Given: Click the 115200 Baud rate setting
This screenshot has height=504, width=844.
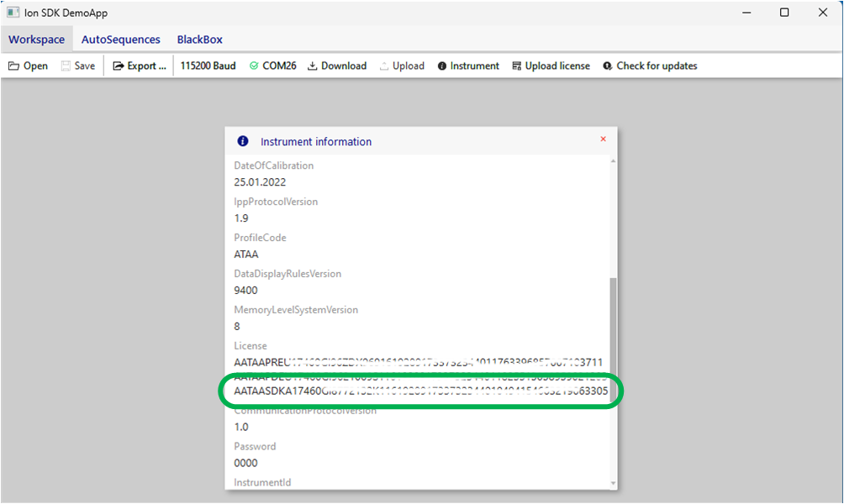Looking at the screenshot, I should coord(208,66).
